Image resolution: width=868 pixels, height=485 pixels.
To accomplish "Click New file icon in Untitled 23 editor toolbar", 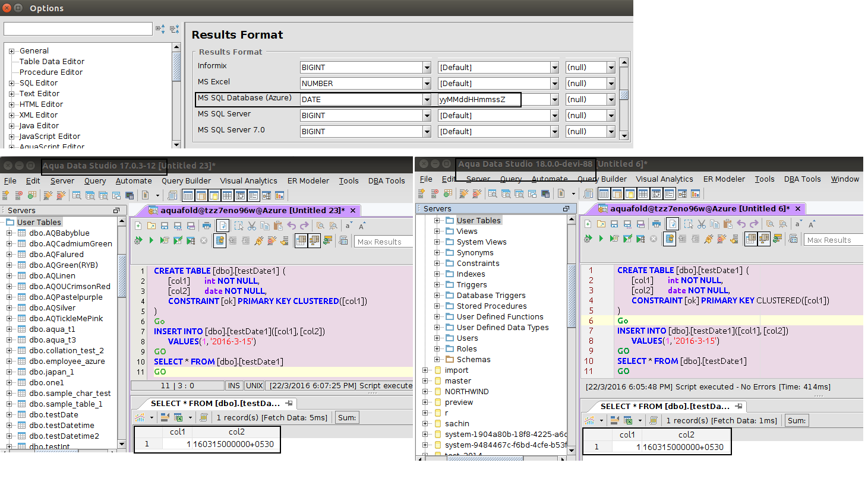I will 138,226.
